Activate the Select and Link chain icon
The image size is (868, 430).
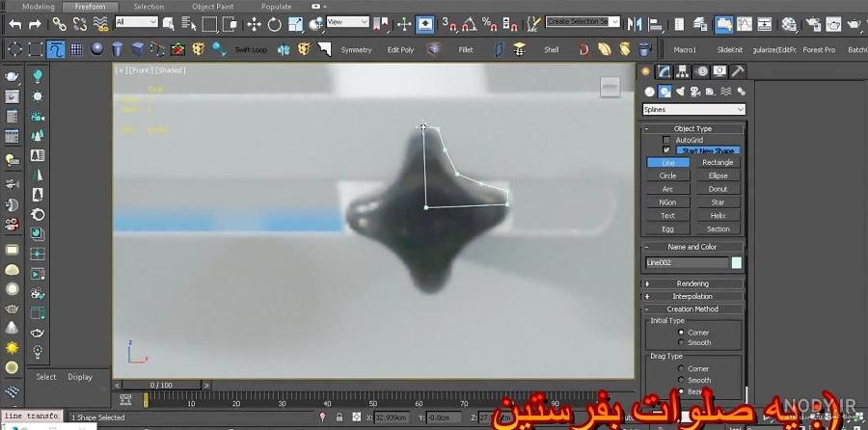tap(59, 24)
